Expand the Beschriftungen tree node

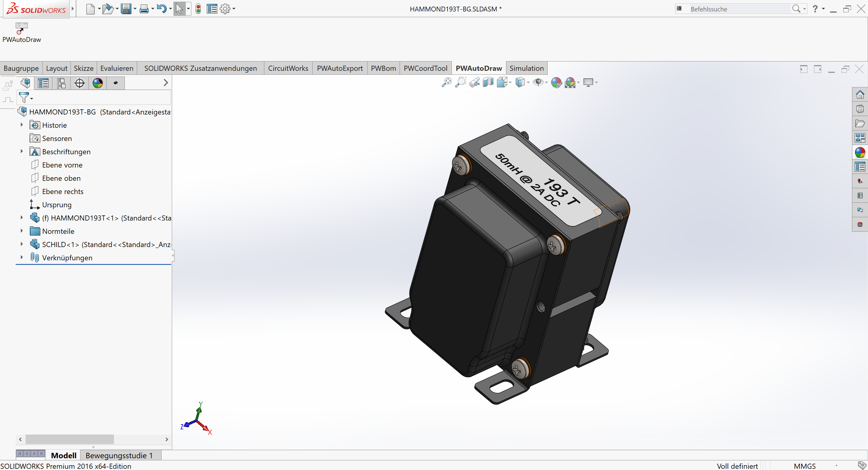click(22, 152)
